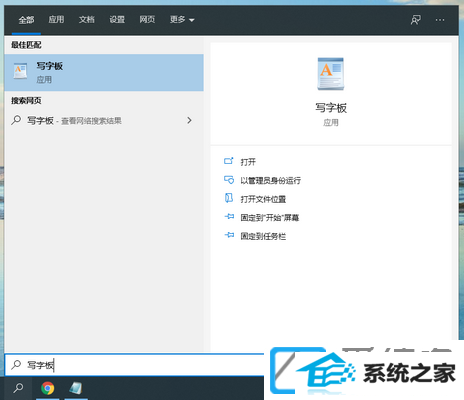Image resolution: width=464 pixels, height=400 pixels.
Task: Expand the 更多 dropdown tab
Action: coord(182,20)
